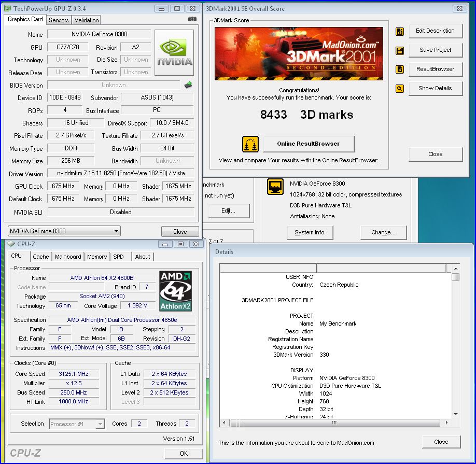Click the GPU name field NVIDIA GeForce 8300

tap(99, 34)
